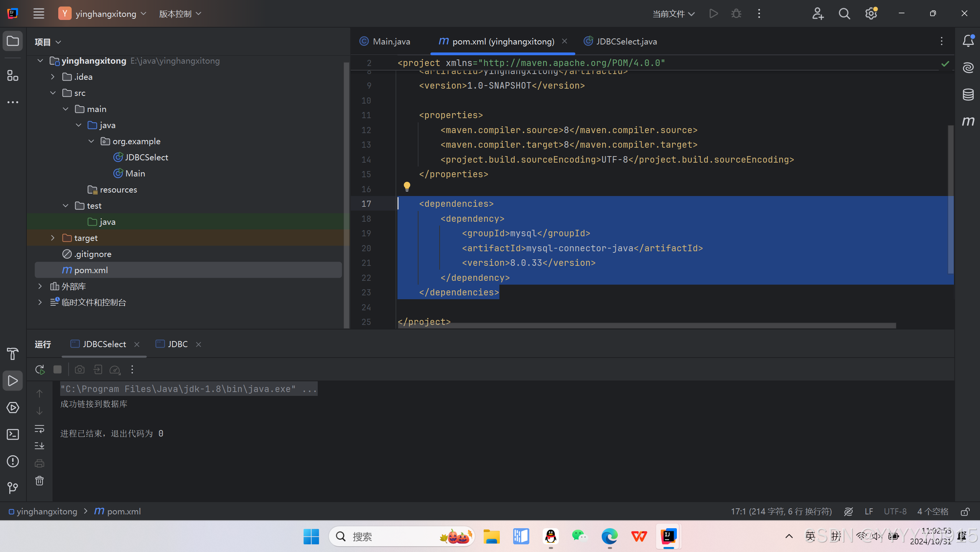Open Microsoft Edge from the taskbar
980x552 pixels.
click(609, 536)
